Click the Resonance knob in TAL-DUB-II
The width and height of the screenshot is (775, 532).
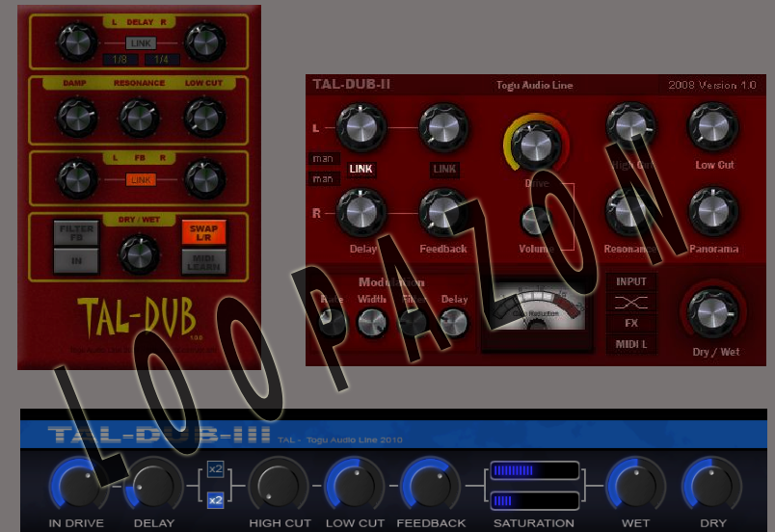click(631, 211)
